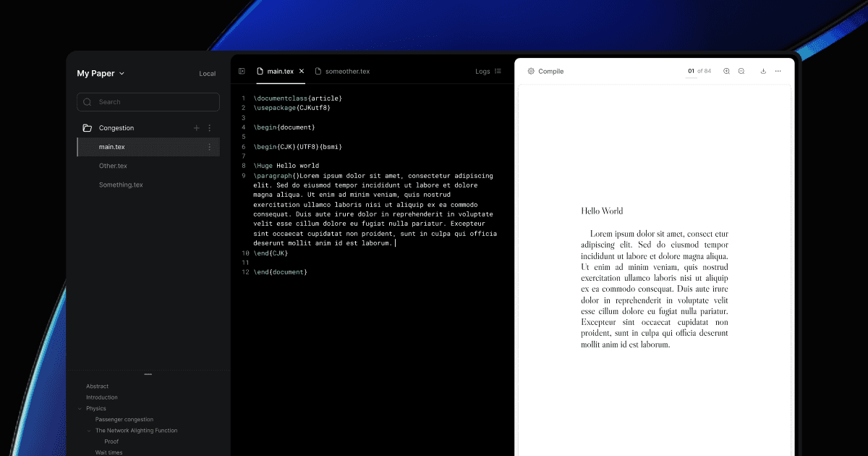Image resolution: width=868 pixels, height=456 pixels.
Task: Collapse The Network Alighting Function section
Action: (x=88, y=430)
